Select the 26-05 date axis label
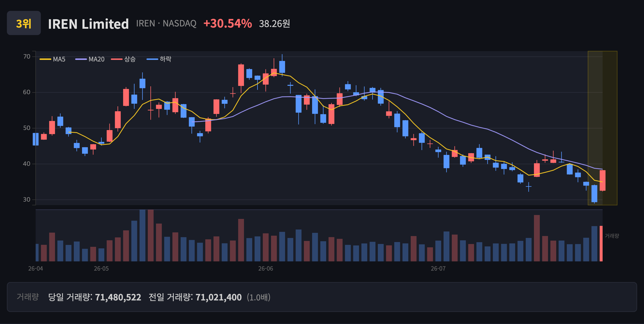644x324 pixels. (x=101, y=268)
